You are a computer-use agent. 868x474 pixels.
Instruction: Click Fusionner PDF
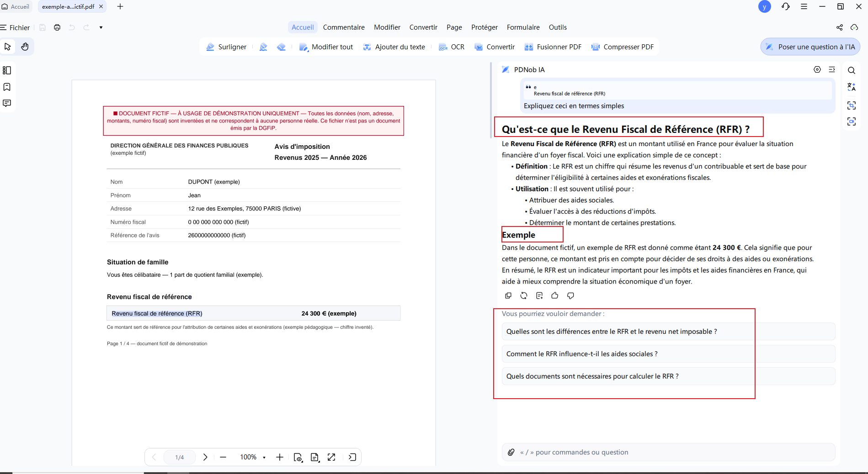[x=553, y=47]
